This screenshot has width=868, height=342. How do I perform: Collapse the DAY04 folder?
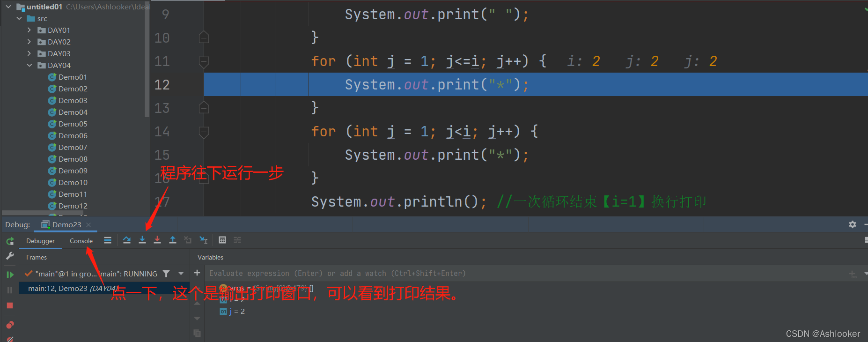(29, 65)
